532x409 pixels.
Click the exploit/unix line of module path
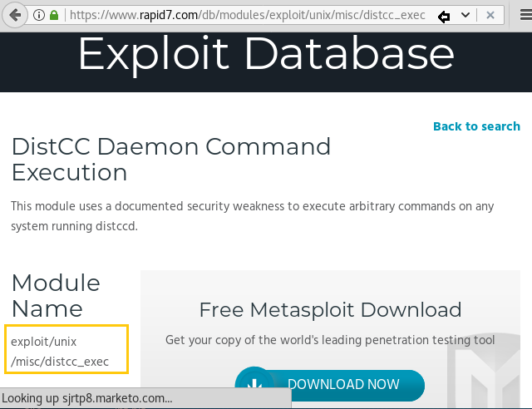click(43, 342)
